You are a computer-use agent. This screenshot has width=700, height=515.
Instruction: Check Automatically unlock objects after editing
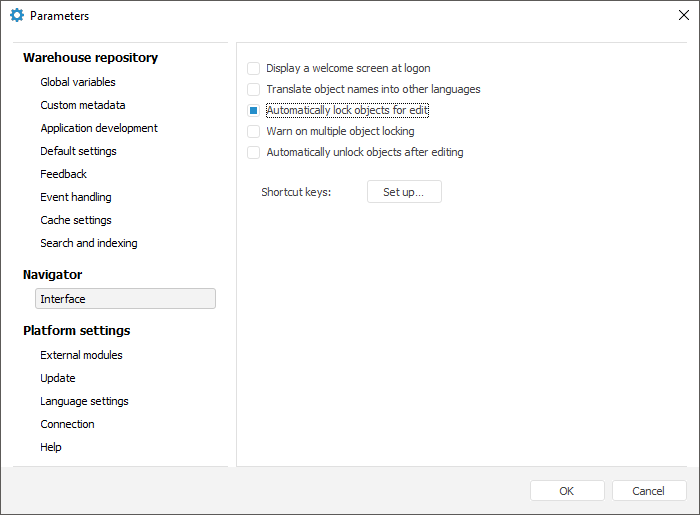[254, 152]
